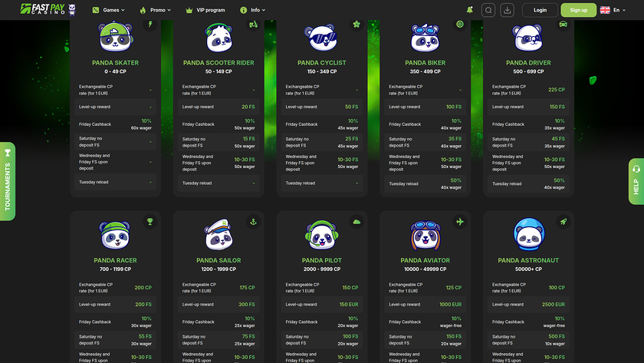Click Panda Sailor's 300 FS level-up reward
The width and height of the screenshot is (644, 363).
coord(246,305)
